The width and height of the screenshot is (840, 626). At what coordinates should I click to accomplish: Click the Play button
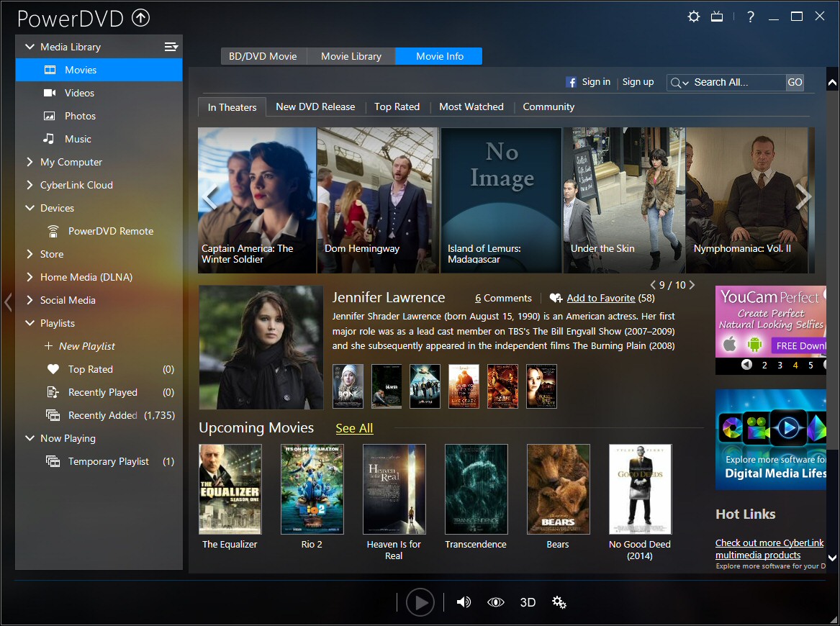[420, 602]
